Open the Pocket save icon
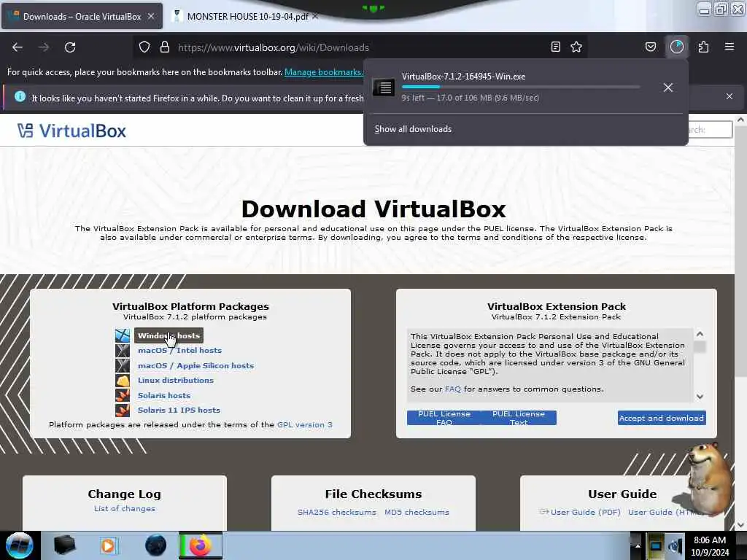747x560 pixels. (x=651, y=47)
